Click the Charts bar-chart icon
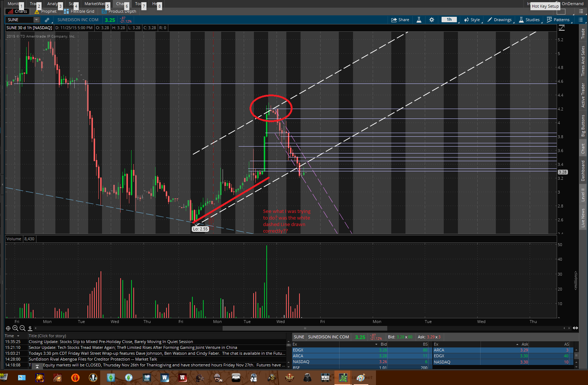Image resolution: width=588 pixels, height=385 pixels. tap(10, 12)
